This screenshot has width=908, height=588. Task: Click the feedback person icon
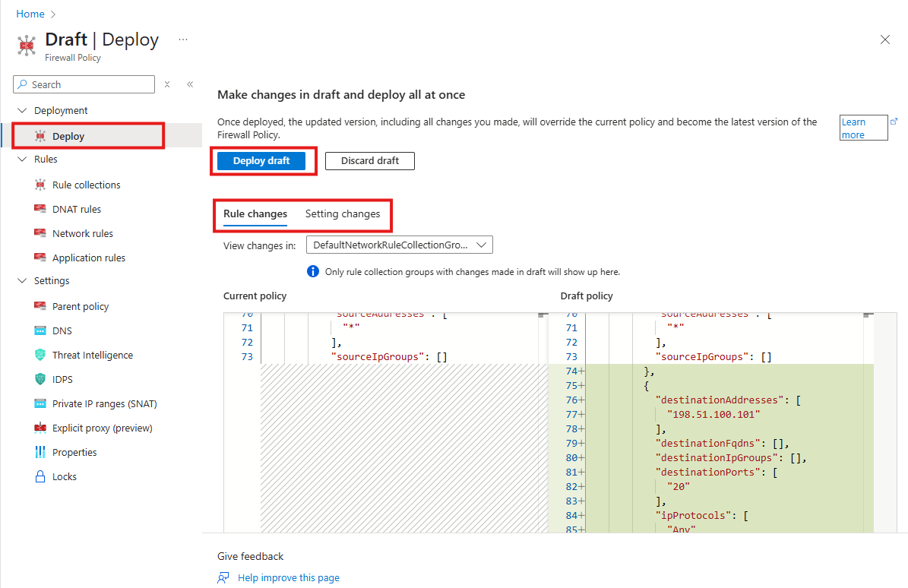click(223, 577)
